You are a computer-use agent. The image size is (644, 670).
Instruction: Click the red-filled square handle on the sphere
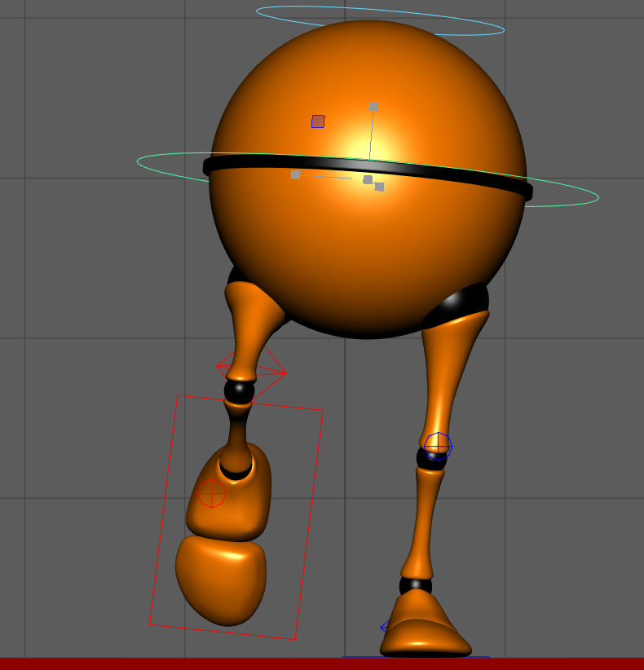click(318, 121)
